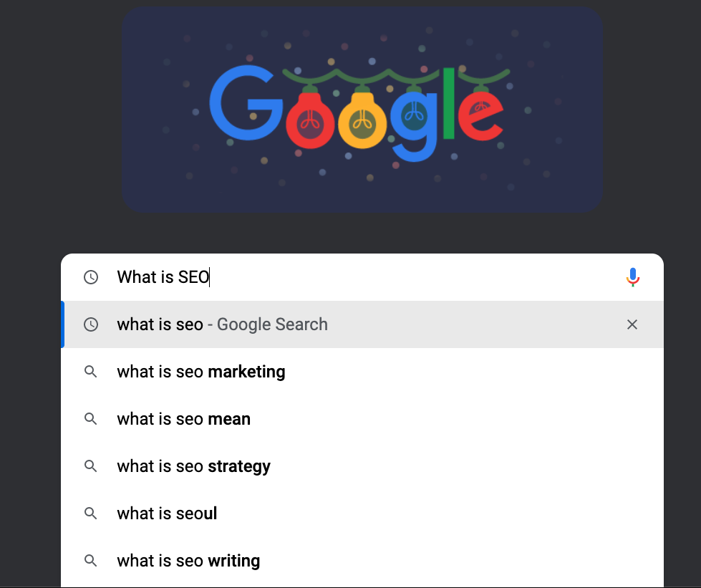Click the microphone icon for voice search

coord(632,276)
